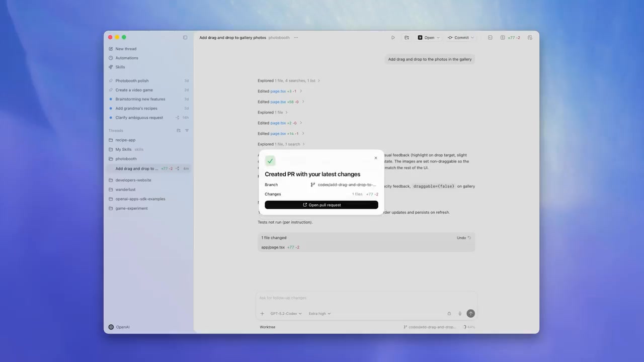The width and height of the screenshot is (644, 362).
Task: Expand the Explored 1 file, 4 searches row
Action: point(289,80)
